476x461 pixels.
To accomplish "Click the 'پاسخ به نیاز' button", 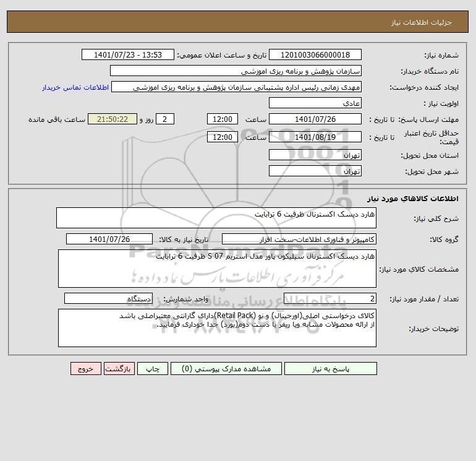I will click(330, 369).
